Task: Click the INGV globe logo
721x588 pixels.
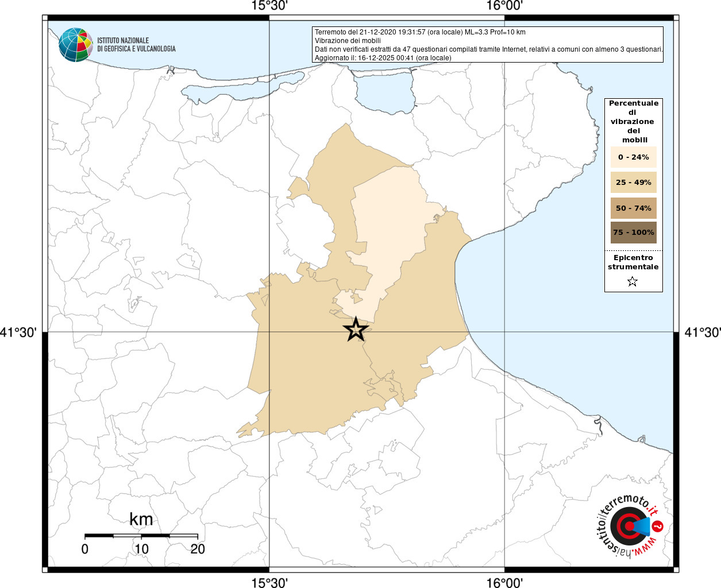Action: (75, 45)
